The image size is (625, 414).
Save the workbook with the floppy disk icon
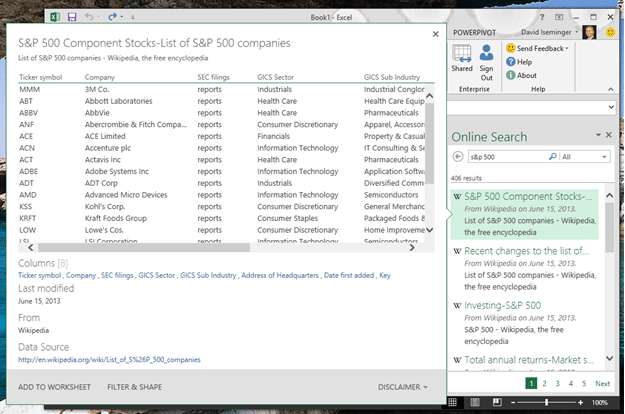point(72,17)
